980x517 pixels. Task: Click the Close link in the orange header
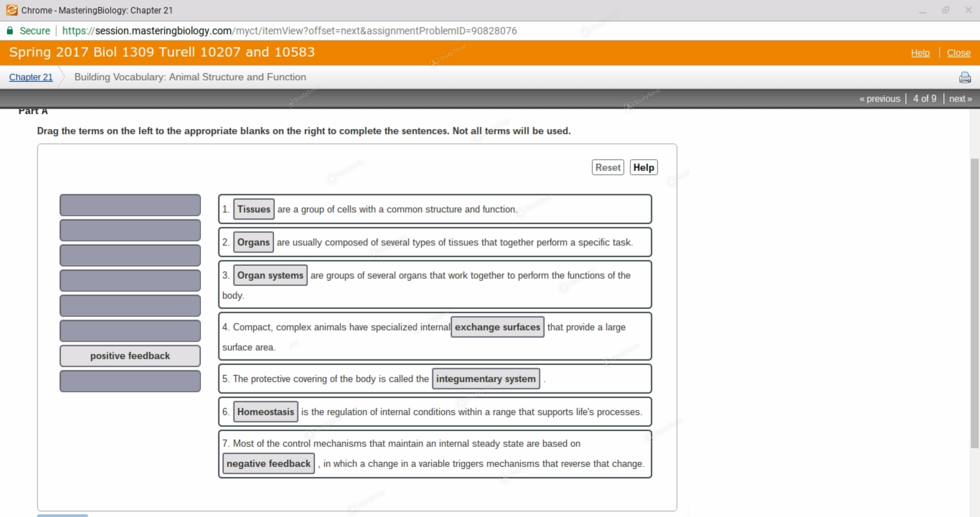click(x=958, y=53)
